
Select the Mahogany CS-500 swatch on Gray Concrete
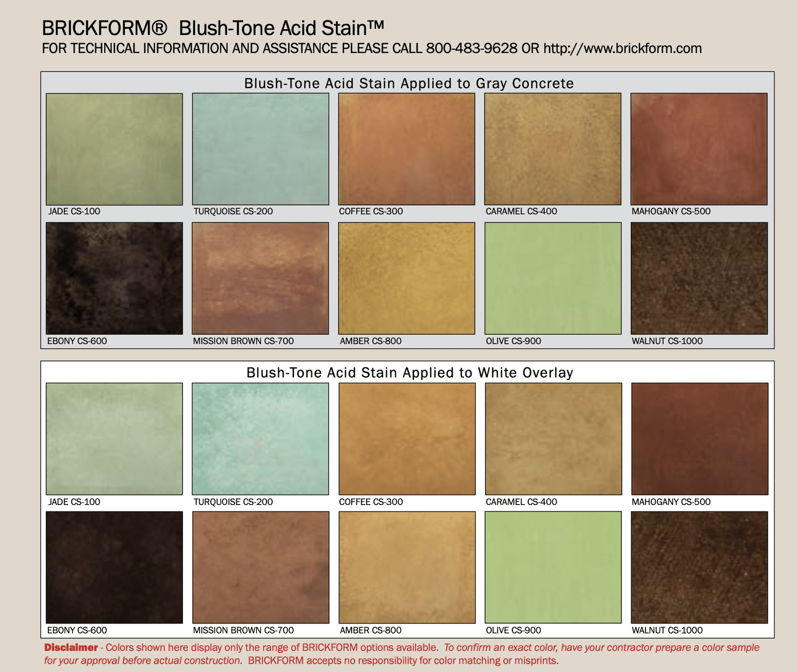(x=699, y=149)
